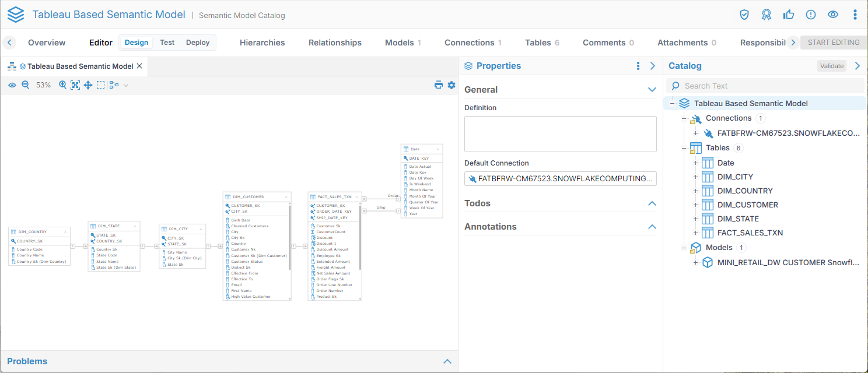
Task: Collapse the General properties section
Action: (x=652, y=90)
